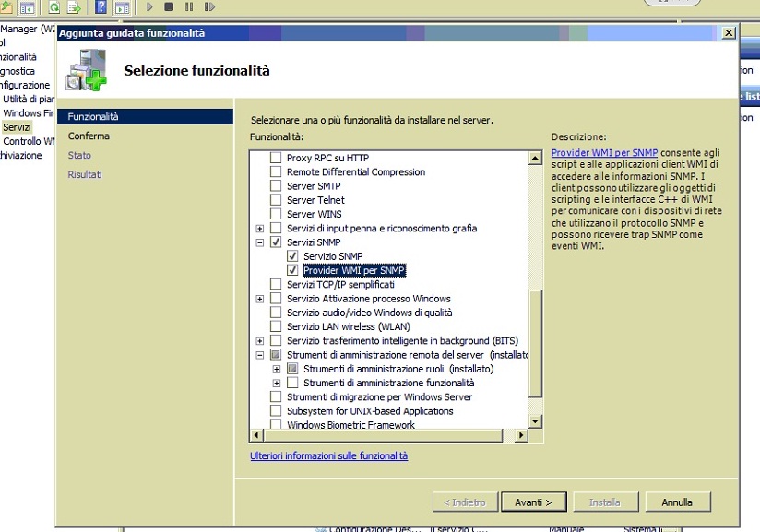Open the blue Help question-mark icon
The width and height of the screenshot is (760, 532).
(101, 6)
